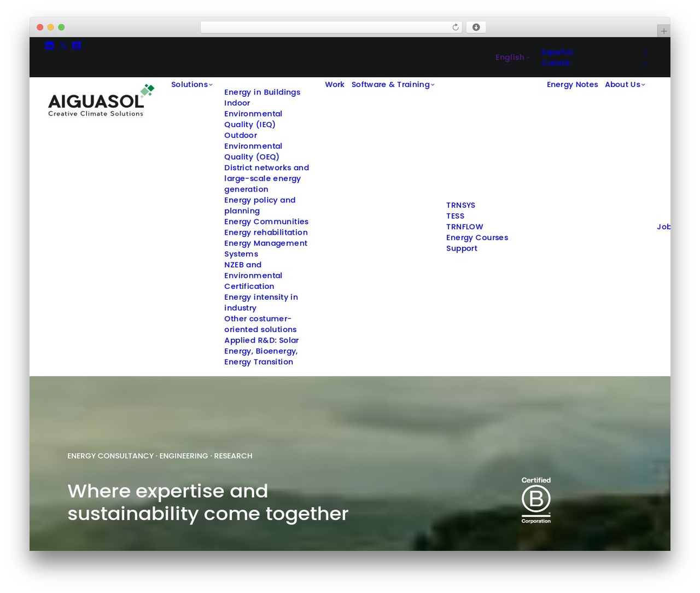Switch language to Català

point(556,63)
